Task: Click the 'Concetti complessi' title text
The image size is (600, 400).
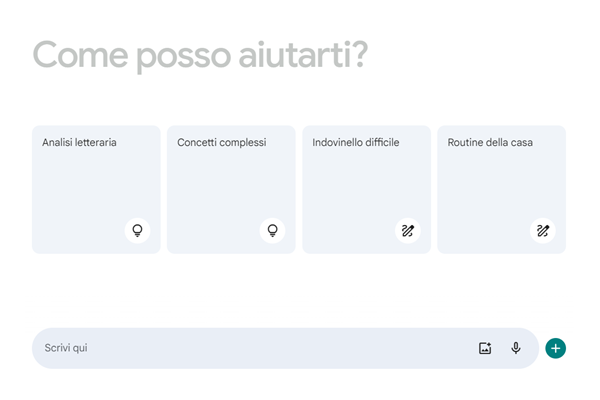Action: 222,143
